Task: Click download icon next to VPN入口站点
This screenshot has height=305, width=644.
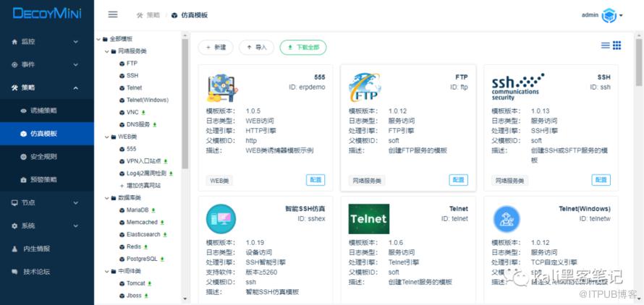Action: click(166, 161)
